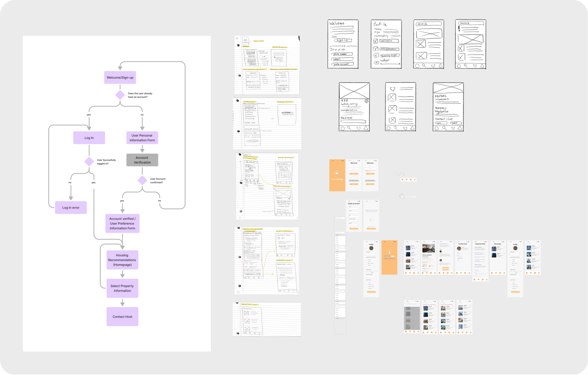Click the grey 'Account Verification' flowchart node
This screenshot has width=588, height=375.
142,160
